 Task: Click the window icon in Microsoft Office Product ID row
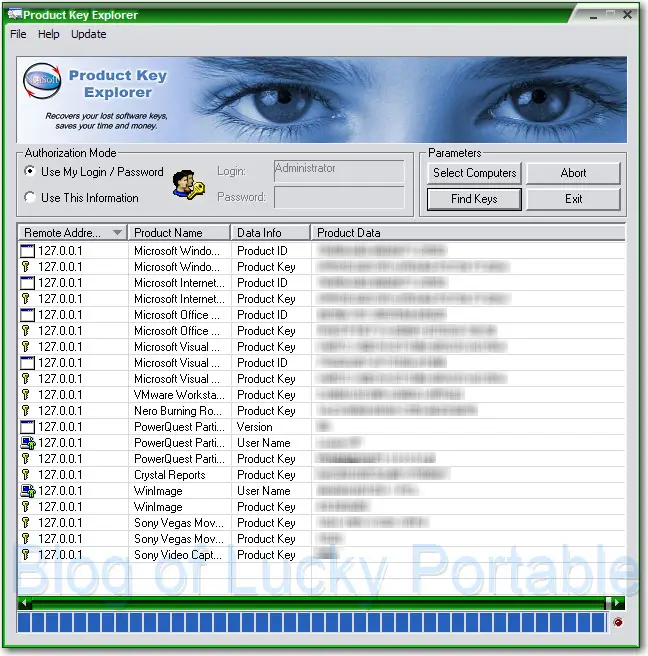(27, 315)
